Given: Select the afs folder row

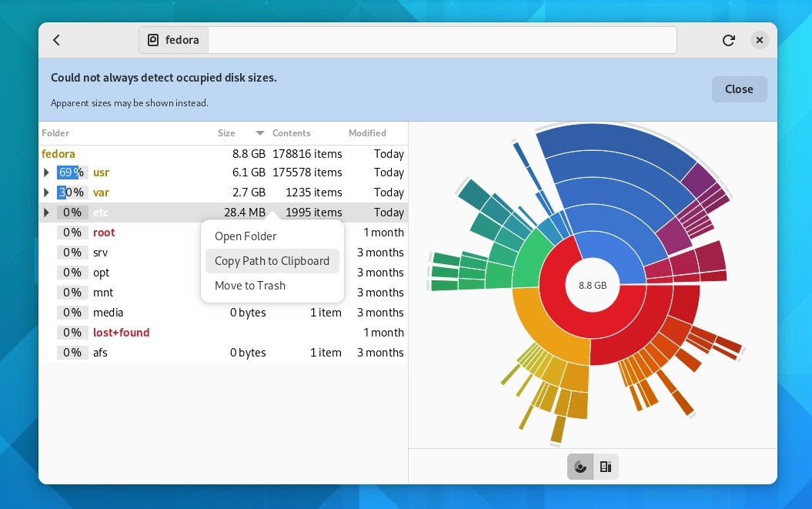Looking at the screenshot, I should [223, 353].
